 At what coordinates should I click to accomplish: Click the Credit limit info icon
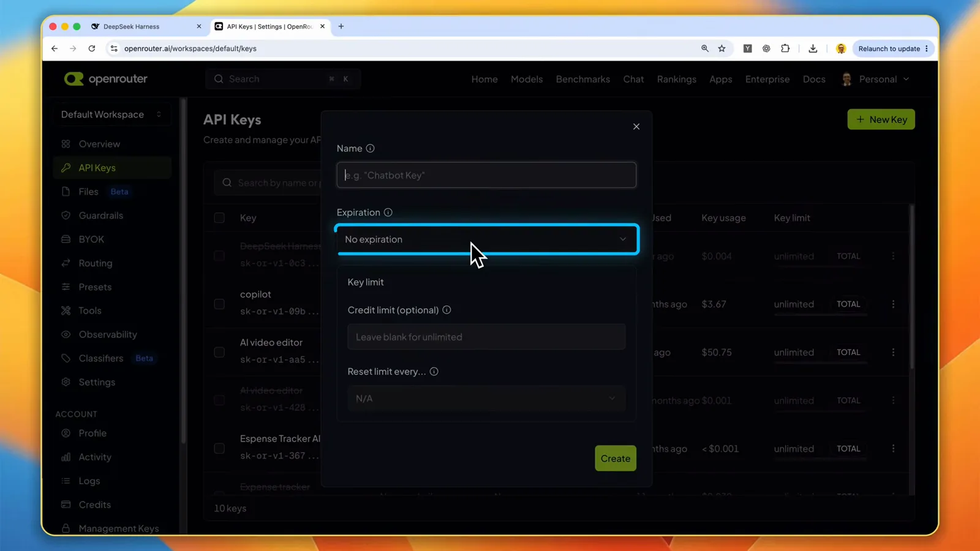447,310
